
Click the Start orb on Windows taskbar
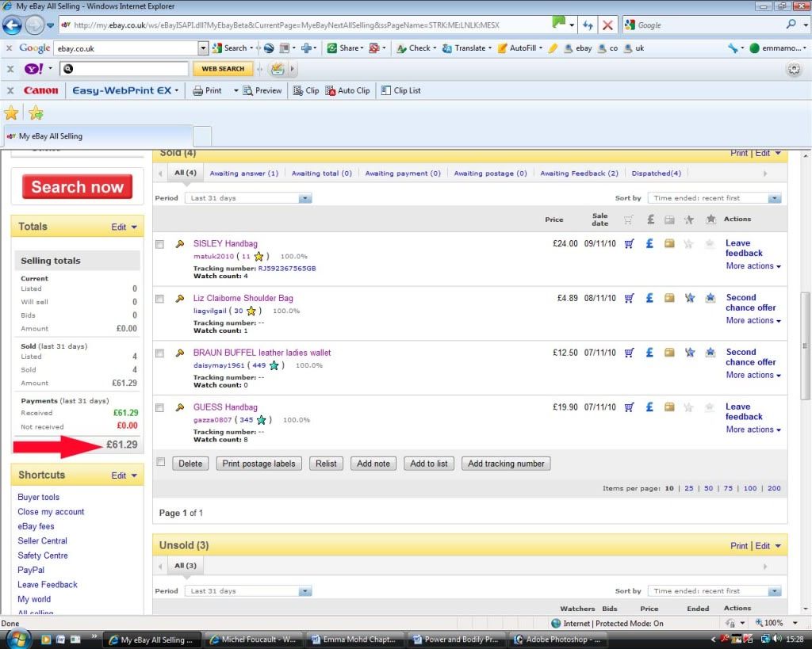(17, 639)
